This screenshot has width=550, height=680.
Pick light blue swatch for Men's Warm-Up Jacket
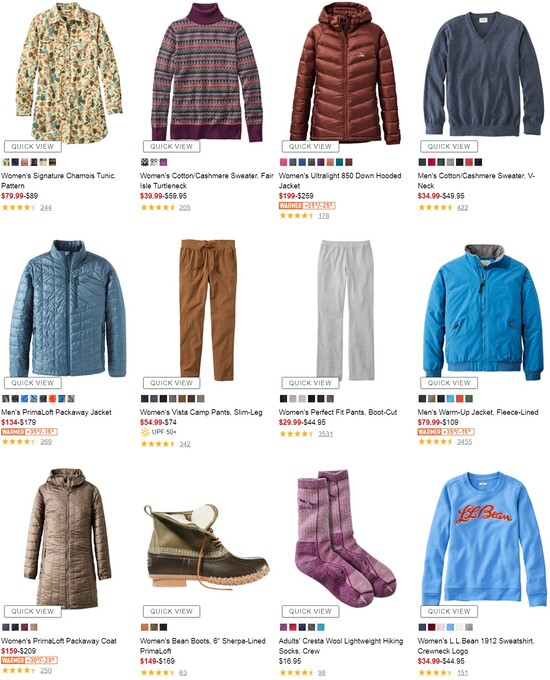pyautogui.click(x=450, y=399)
